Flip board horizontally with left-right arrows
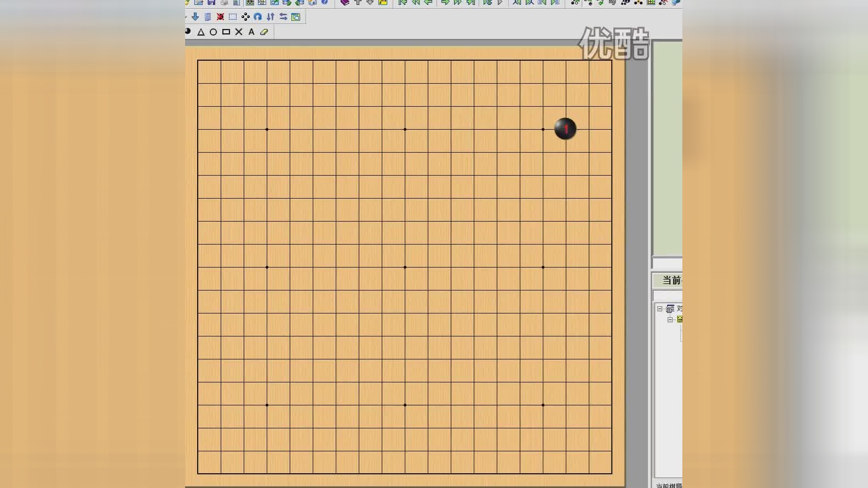Screen dimensions: 868x488 point(283,17)
